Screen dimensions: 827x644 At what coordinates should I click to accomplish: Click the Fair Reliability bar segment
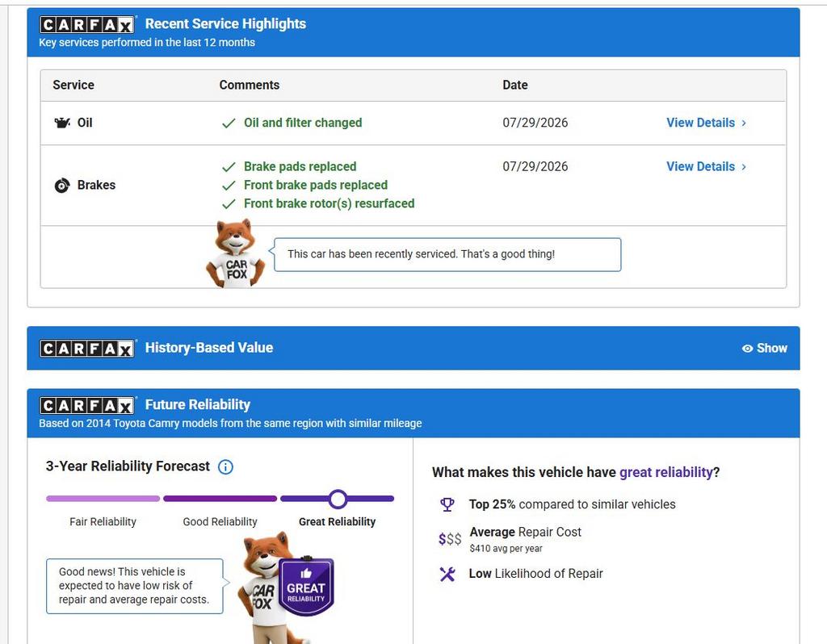pyautogui.click(x=103, y=499)
